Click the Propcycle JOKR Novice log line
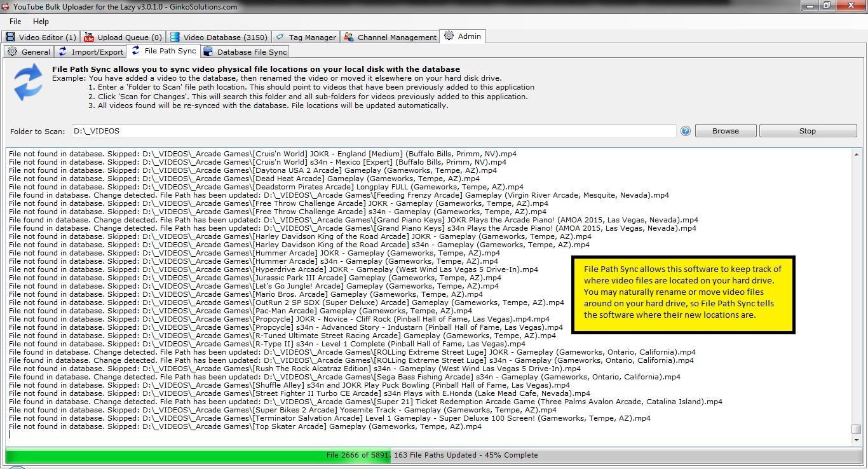This screenshot has width=868, height=469. click(x=279, y=319)
